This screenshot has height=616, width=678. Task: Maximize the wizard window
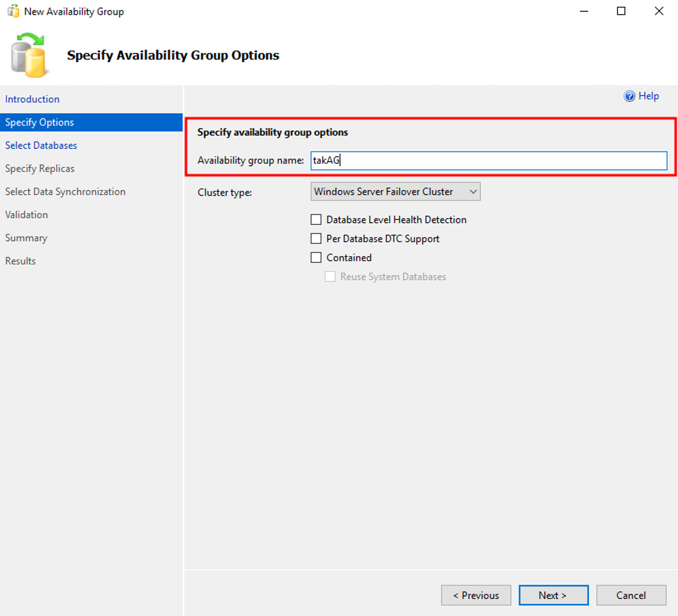(x=621, y=11)
